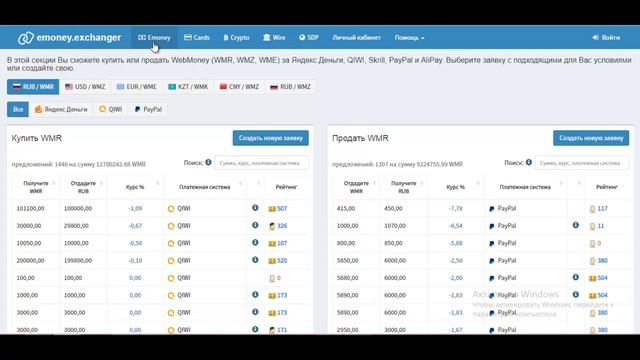Go to the Crypto section
The image size is (640, 360).
point(236,38)
